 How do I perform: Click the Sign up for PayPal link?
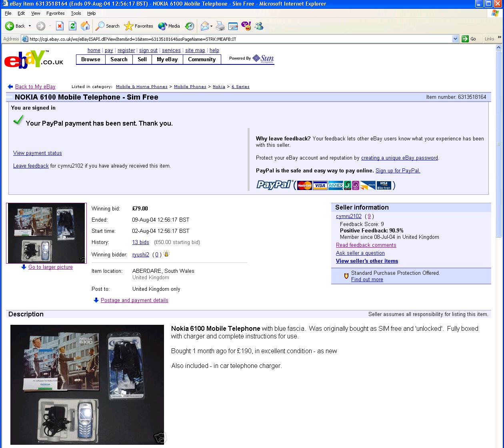pos(398,170)
